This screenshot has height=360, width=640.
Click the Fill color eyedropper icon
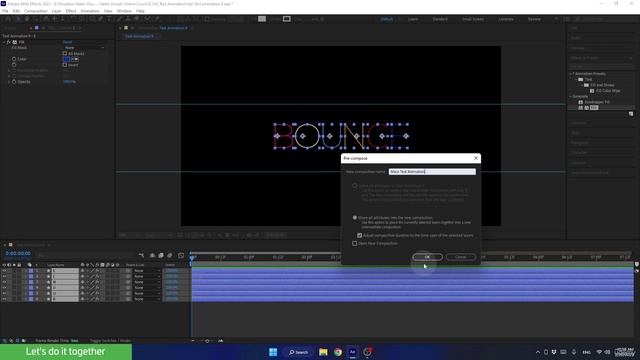(75, 59)
